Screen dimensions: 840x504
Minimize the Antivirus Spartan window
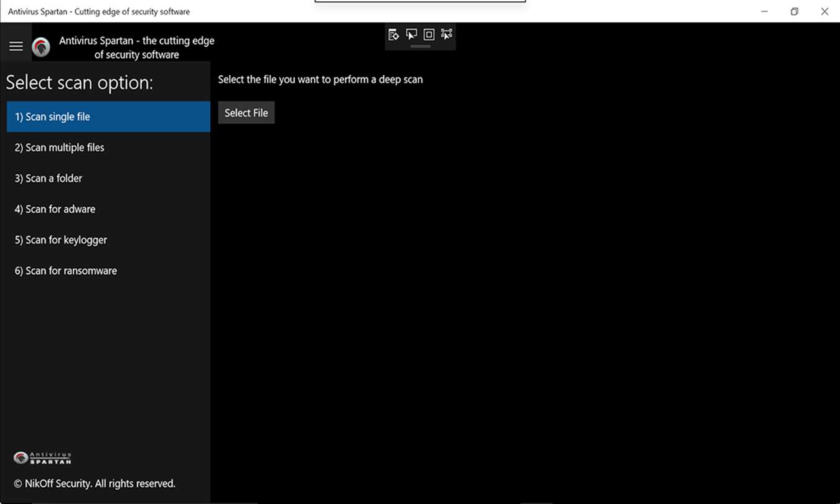[x=764, y=11]
